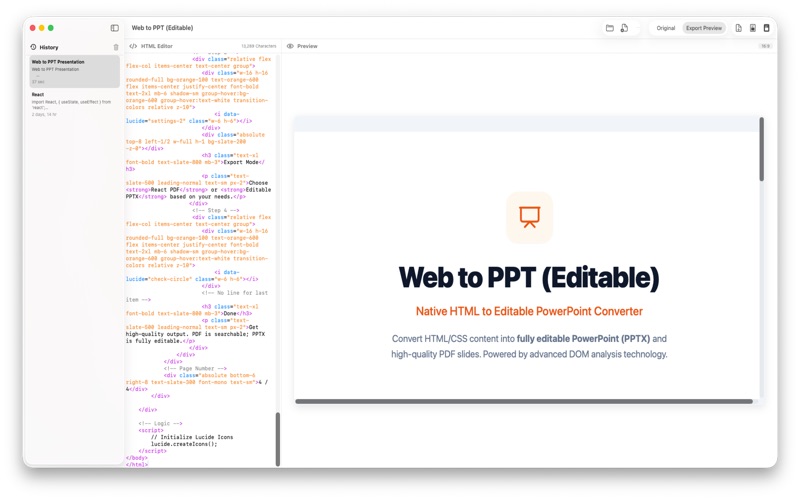This screenshot has height=500, width=800.
Task: Click the first export document icon after Export Preview
Action: 738,28
